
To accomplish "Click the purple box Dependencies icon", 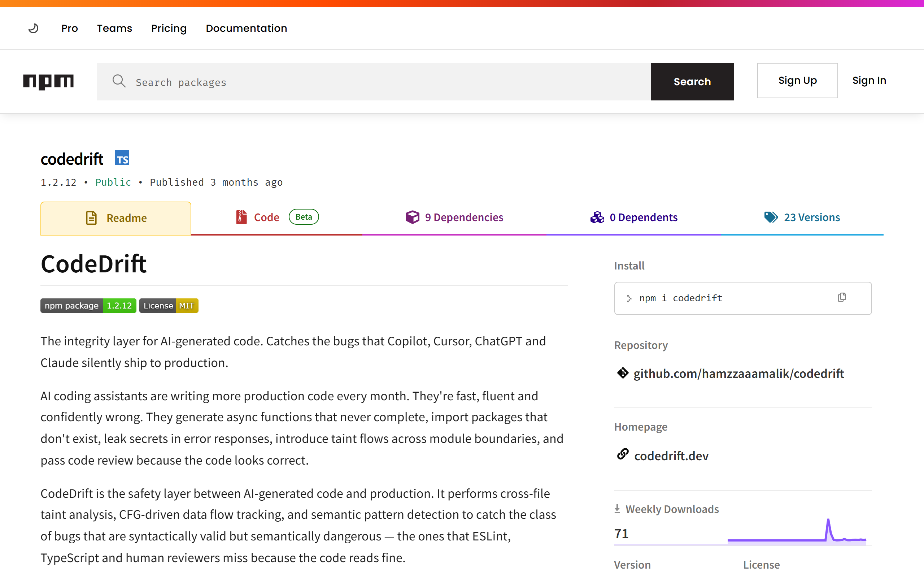I will (x=412, y=217).
